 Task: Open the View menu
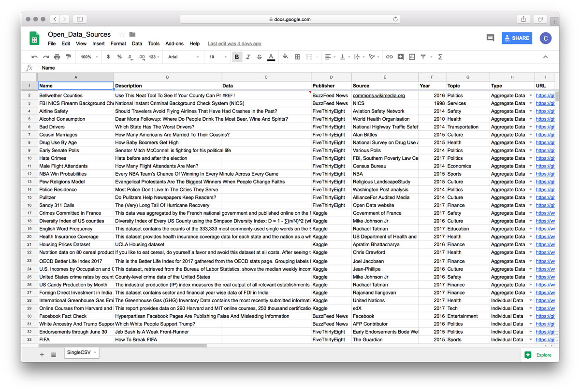pyautogui.click(x=81, y=43)
